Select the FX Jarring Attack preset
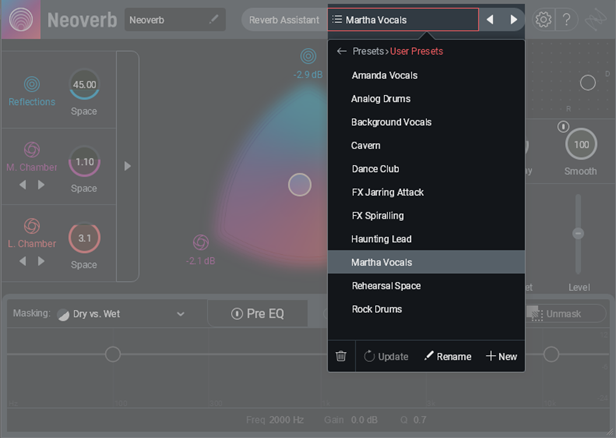Screen dimensions: 616x438 tap(426, 192)
